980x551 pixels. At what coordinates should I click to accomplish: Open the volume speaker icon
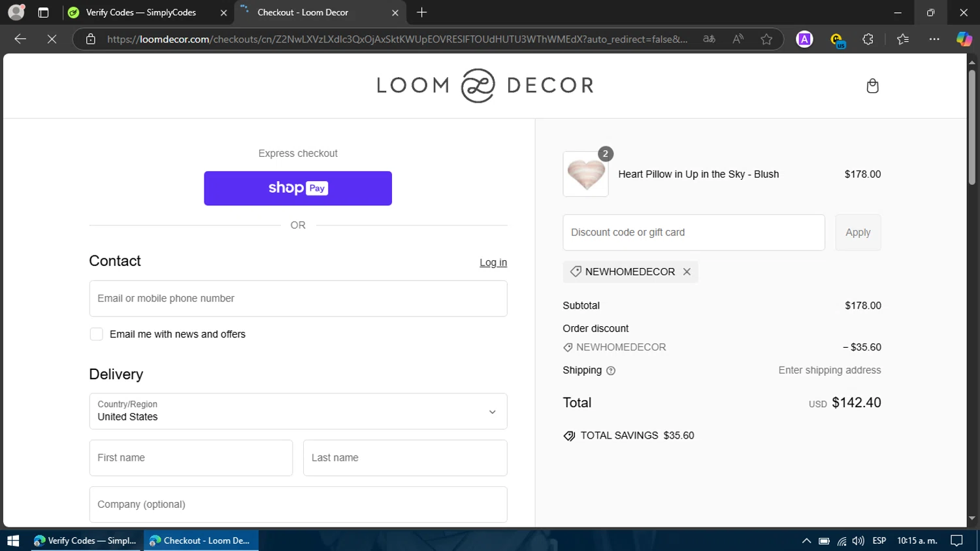(x=858, y=541)
